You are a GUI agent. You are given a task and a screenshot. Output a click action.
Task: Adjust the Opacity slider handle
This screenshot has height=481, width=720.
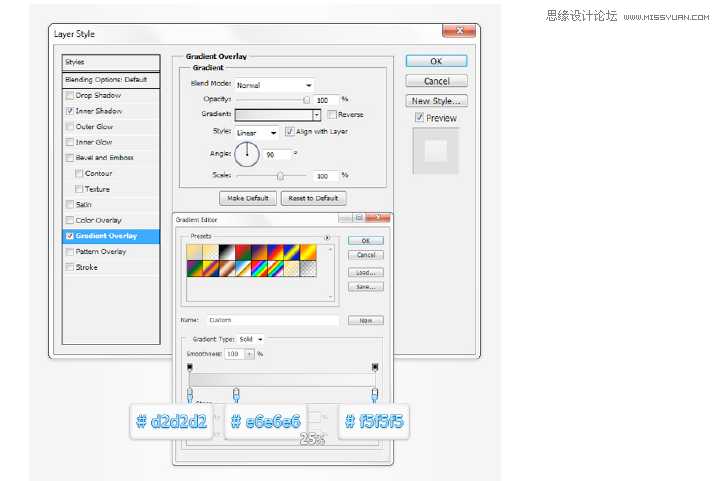[x=307, y=100]
